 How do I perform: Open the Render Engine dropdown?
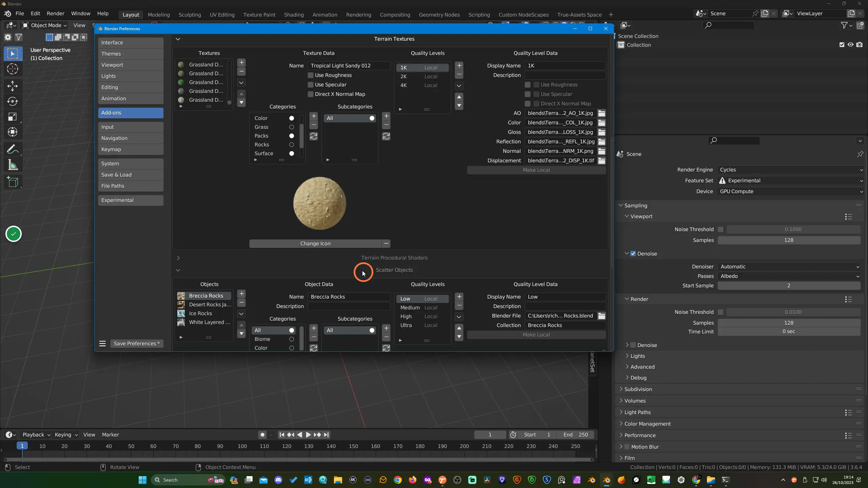[790, 170]
